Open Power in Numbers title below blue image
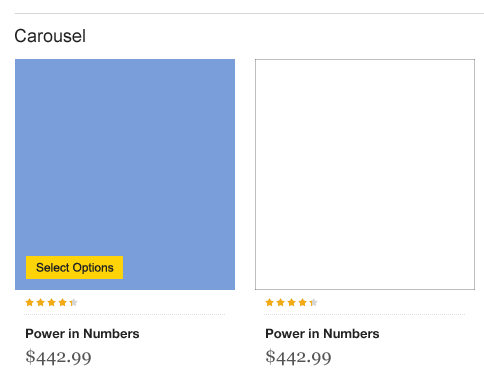Image resolution: width=484 pixels, height=380 pixels. coord(82,334)
